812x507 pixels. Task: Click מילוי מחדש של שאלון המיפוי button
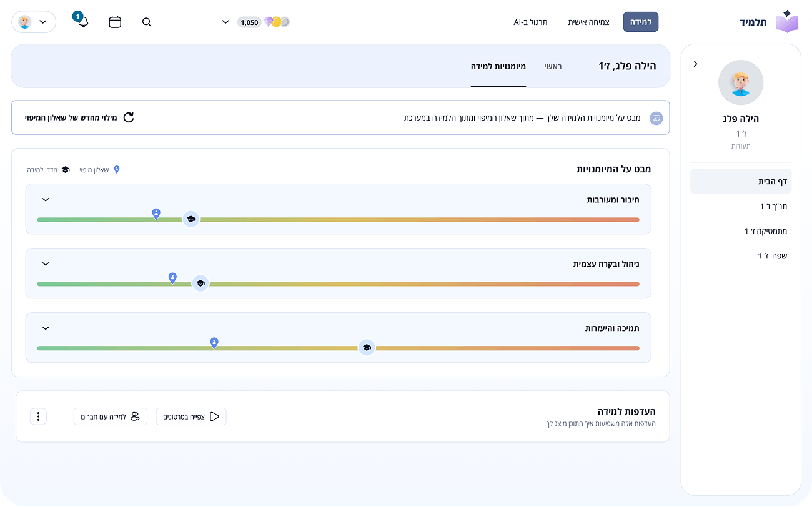(x=79, y=117)
